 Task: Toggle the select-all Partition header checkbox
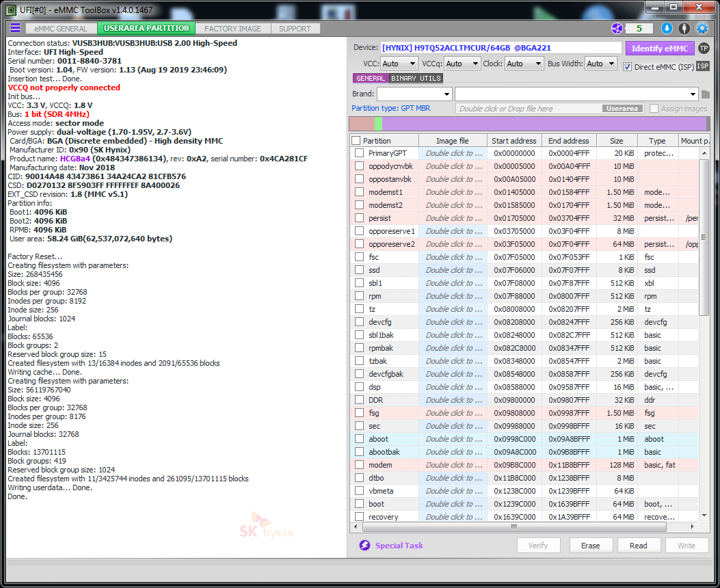(x=356, y=141)
